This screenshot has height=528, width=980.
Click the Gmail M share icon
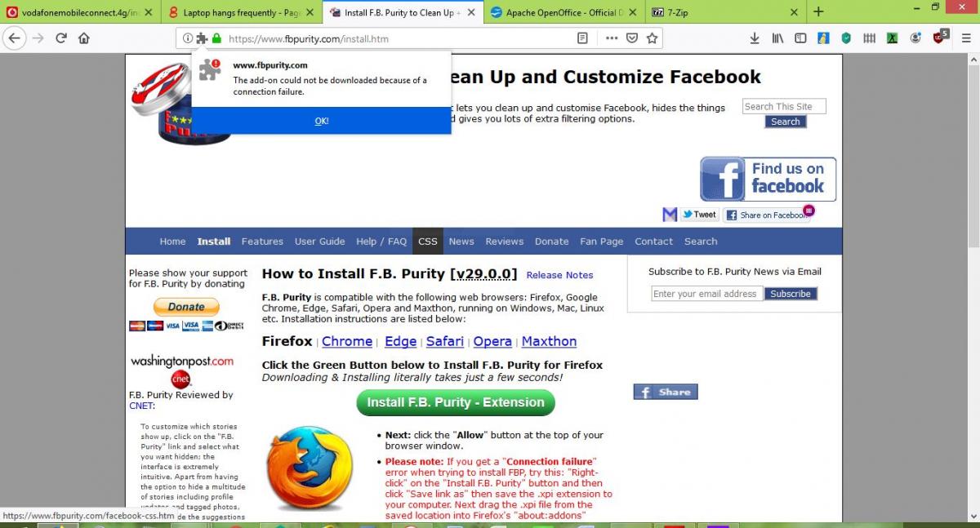[x=670, y=215]
